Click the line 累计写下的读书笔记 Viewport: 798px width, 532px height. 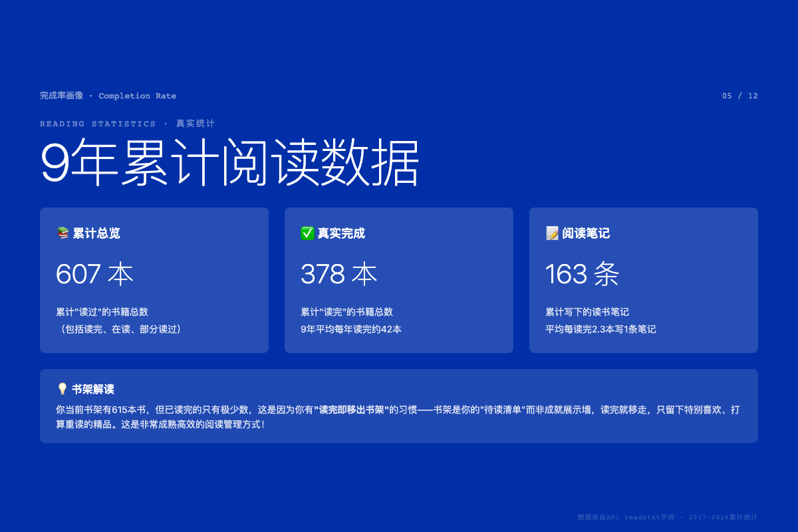[587, 312]
